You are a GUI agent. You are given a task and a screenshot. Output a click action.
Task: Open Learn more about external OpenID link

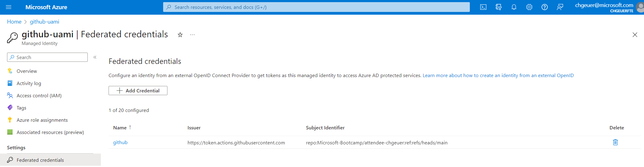tap(498, 76)
